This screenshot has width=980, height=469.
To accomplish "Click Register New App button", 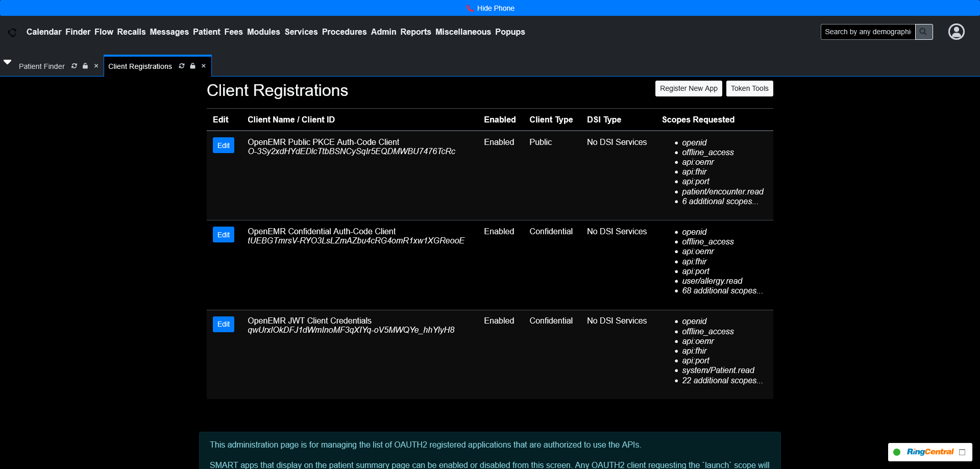I will 689,88.
